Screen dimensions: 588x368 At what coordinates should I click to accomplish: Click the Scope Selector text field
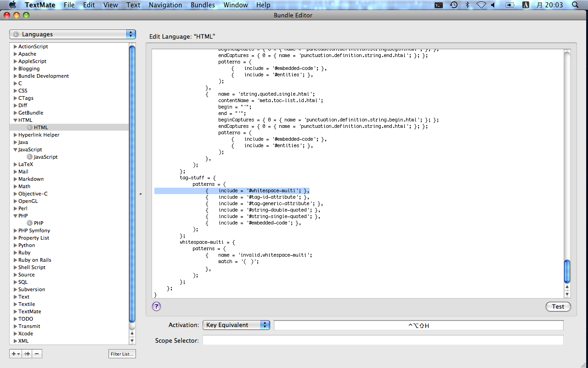click(x=383, y=340)
